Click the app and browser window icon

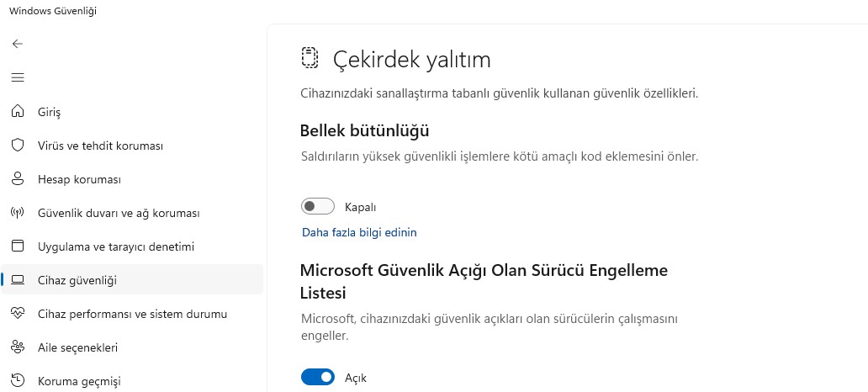point(18,246)
